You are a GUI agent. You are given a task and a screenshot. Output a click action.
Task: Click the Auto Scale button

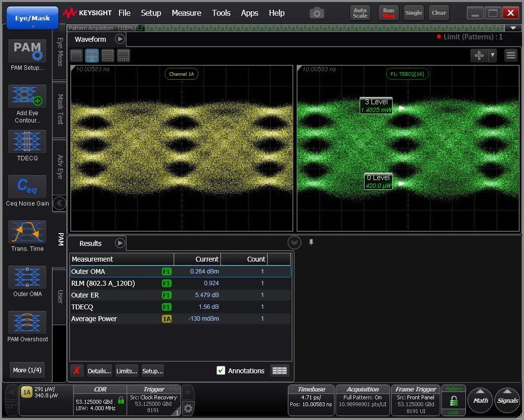point(360,13)
